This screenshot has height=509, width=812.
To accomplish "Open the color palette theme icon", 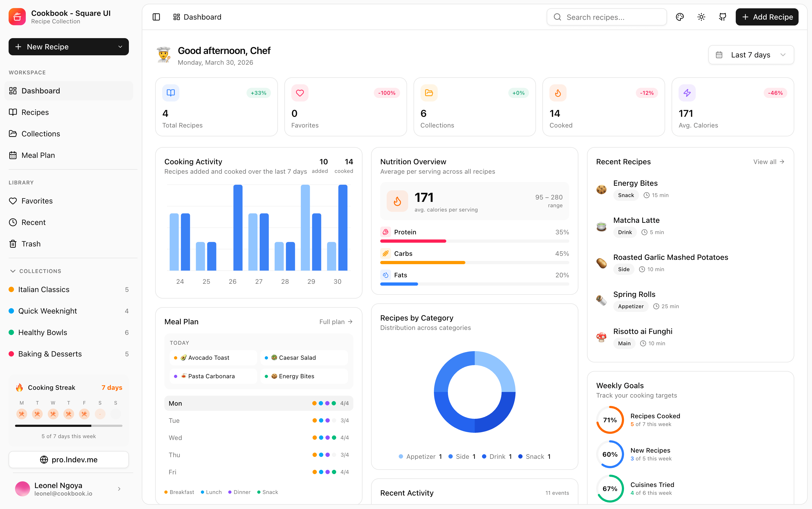I will 680,17.
